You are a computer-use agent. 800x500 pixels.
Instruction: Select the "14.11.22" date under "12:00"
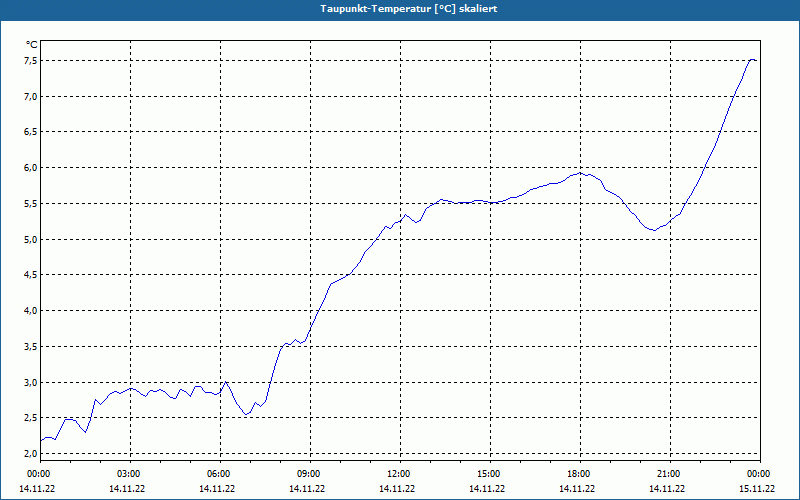(x=396, y=489)
